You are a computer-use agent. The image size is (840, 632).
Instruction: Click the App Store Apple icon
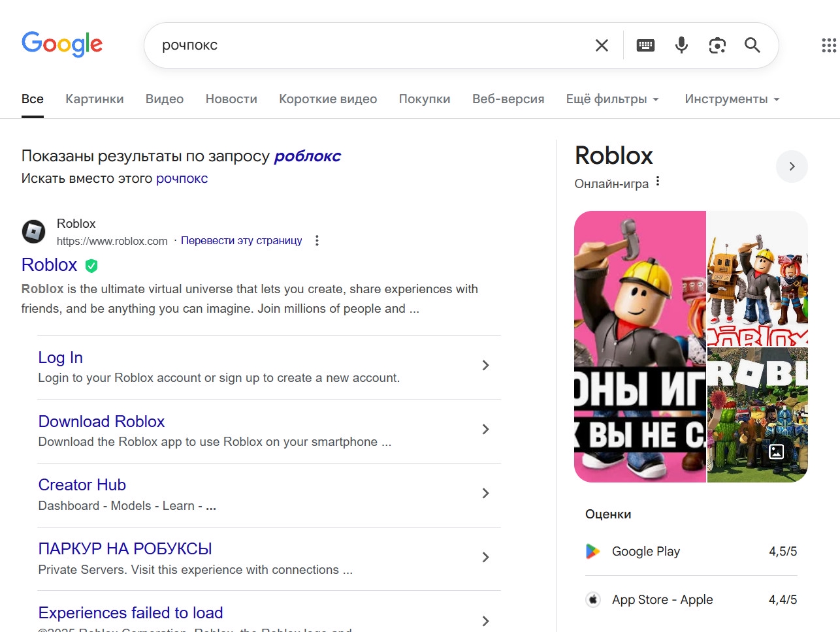click(593, 599)
